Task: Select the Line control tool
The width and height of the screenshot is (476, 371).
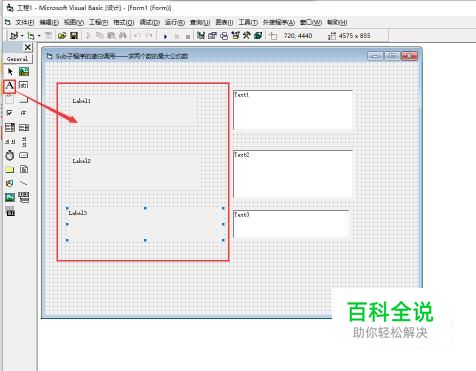Action: coord(24,183)
